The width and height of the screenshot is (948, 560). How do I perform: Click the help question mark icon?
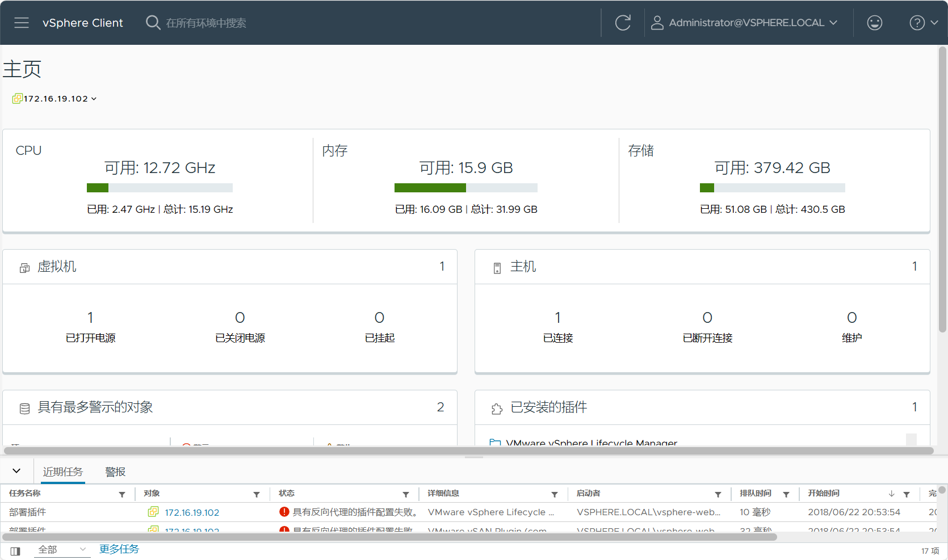click(917, 23)
